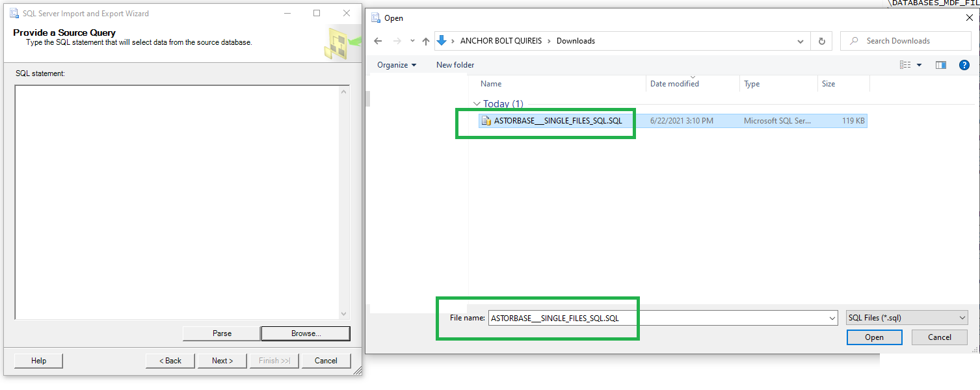Click the Parse button
The image size is (980, 390).
pos(221,333)
